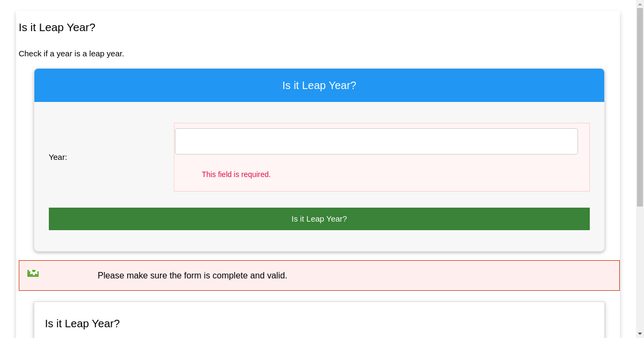Viewport: 644px width, 338px height.
Task: Click inside the Year input field
Action: pyautogui.click(x=376, y=141)
